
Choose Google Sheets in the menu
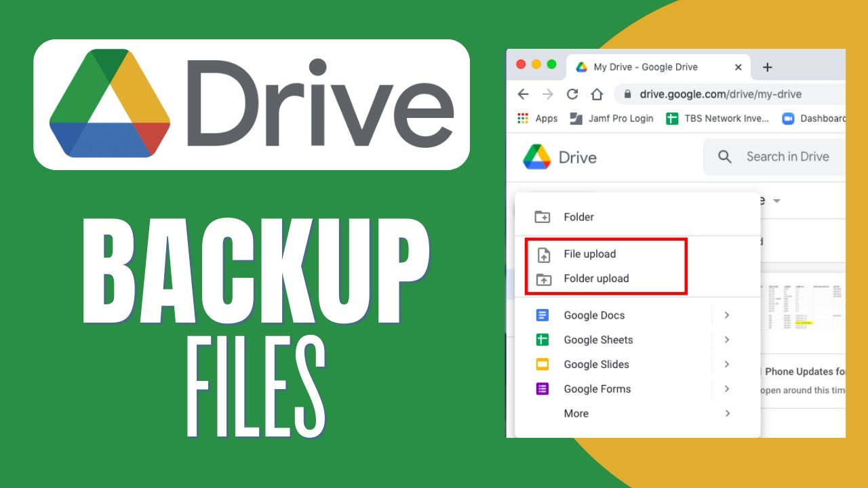637,340
